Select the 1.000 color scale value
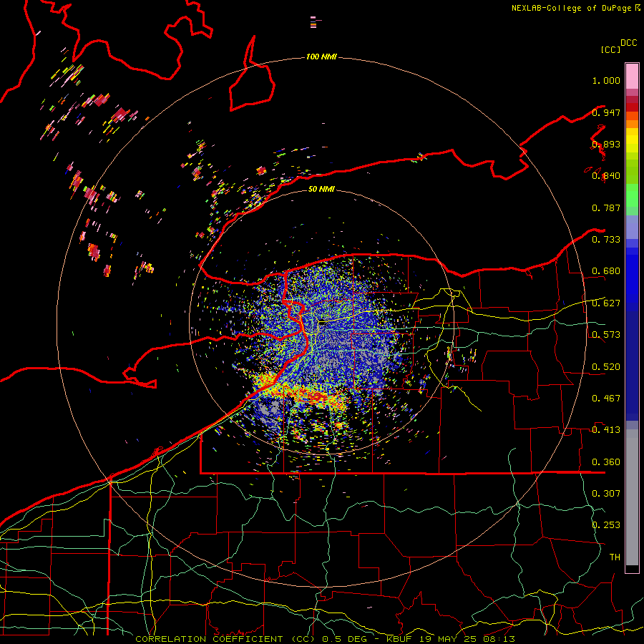 606,80
